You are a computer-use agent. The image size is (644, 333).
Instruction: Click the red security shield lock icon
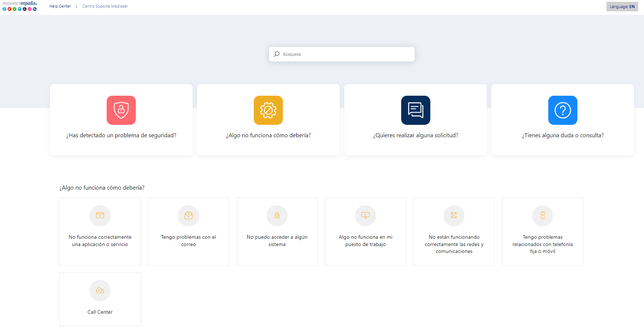click(121, 110)
